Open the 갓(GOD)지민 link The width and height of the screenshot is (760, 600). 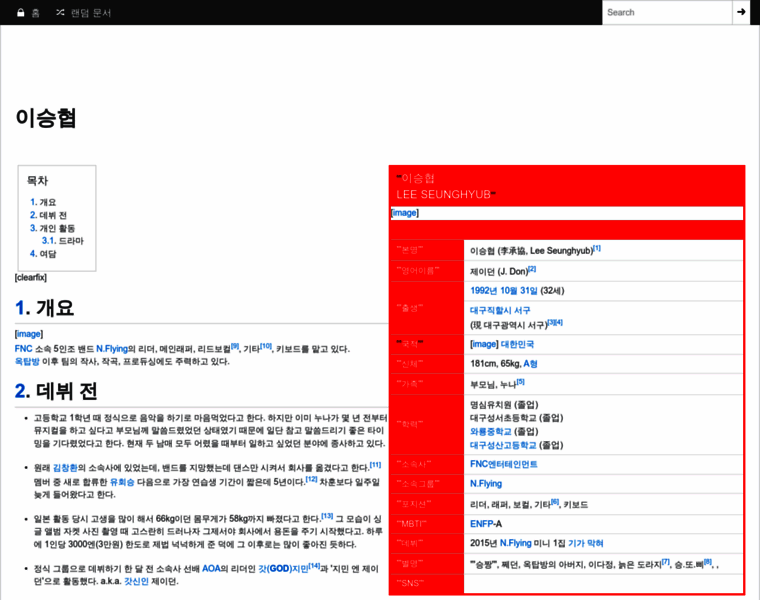[283, 568]
